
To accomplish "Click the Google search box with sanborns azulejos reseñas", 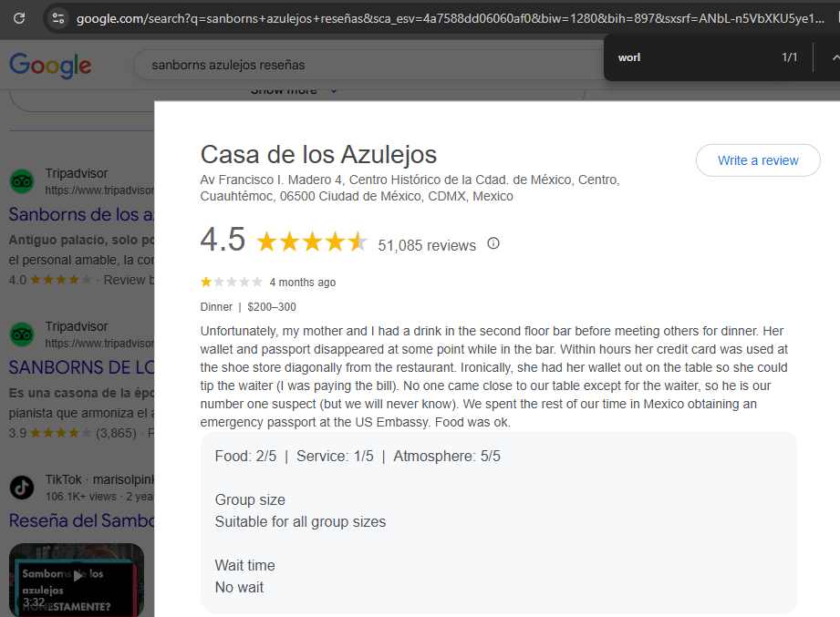I will pos(369,66).
